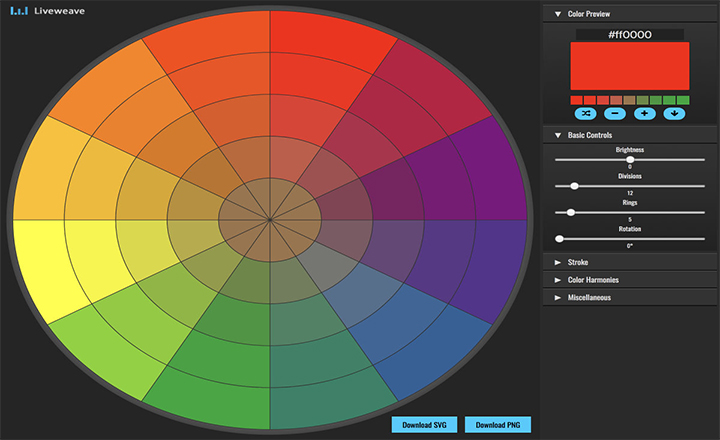Click the Rotation value 0°

(630, 246)
